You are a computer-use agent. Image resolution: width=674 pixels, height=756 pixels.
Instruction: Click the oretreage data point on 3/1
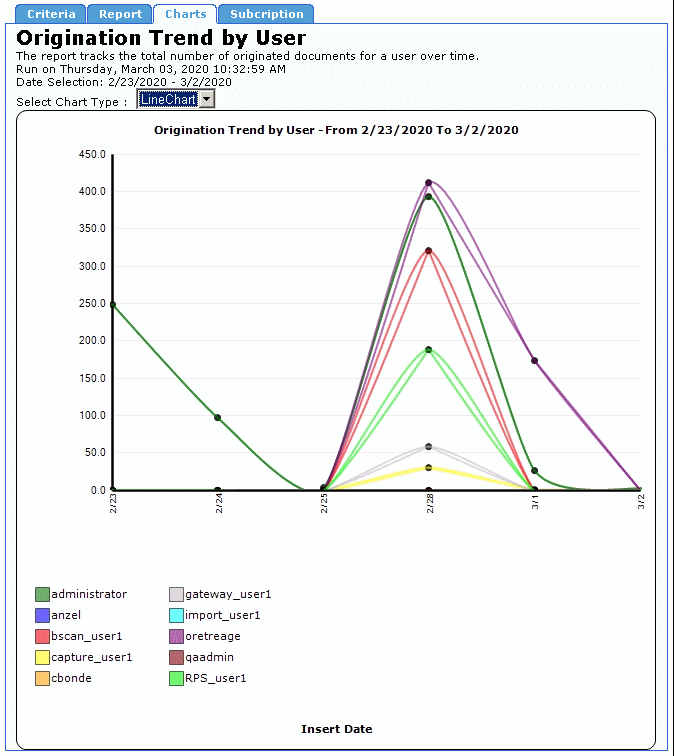pyautogui.click(x=534, y=361)
